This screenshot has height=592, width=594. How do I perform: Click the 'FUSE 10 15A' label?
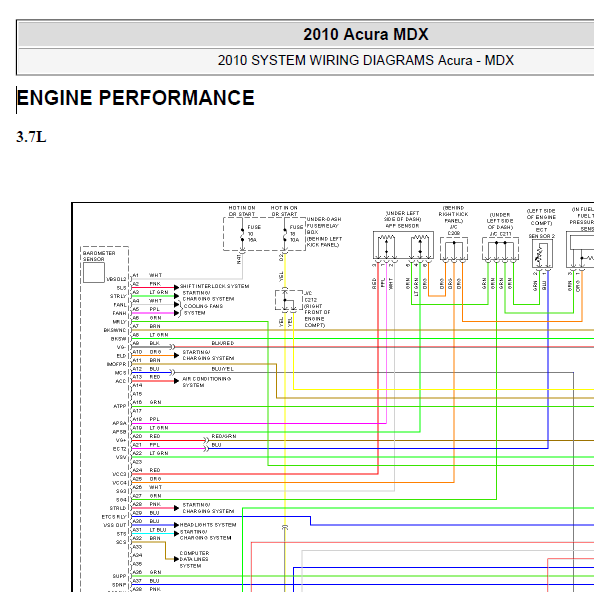254,233
